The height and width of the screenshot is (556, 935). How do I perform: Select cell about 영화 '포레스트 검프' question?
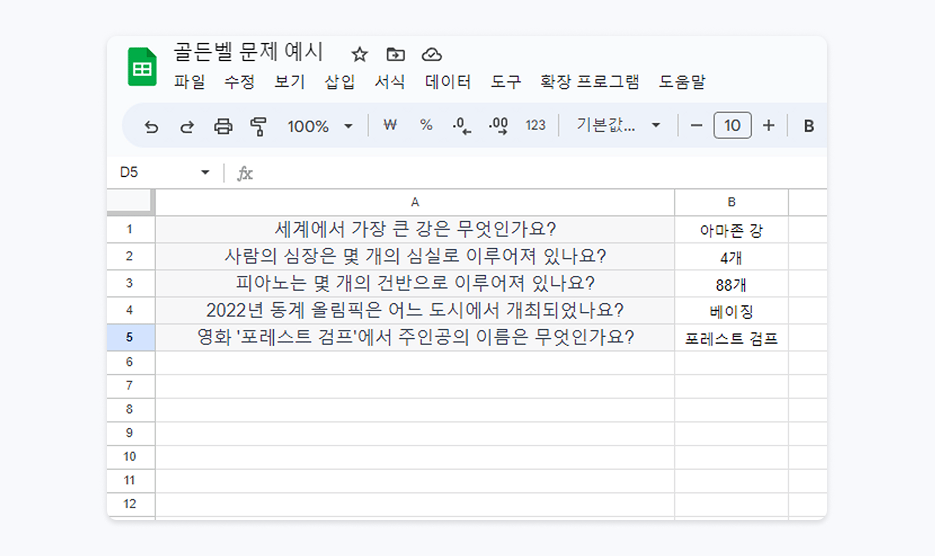415,337
